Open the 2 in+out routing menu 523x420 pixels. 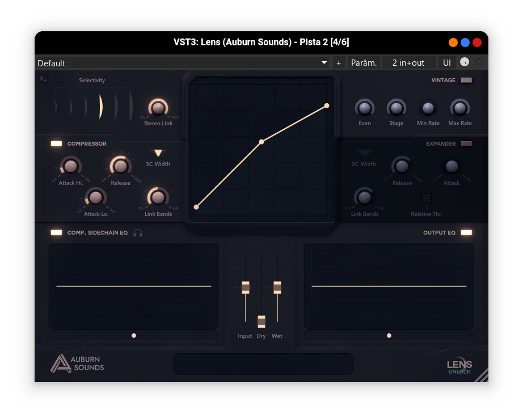coord(408,63)
